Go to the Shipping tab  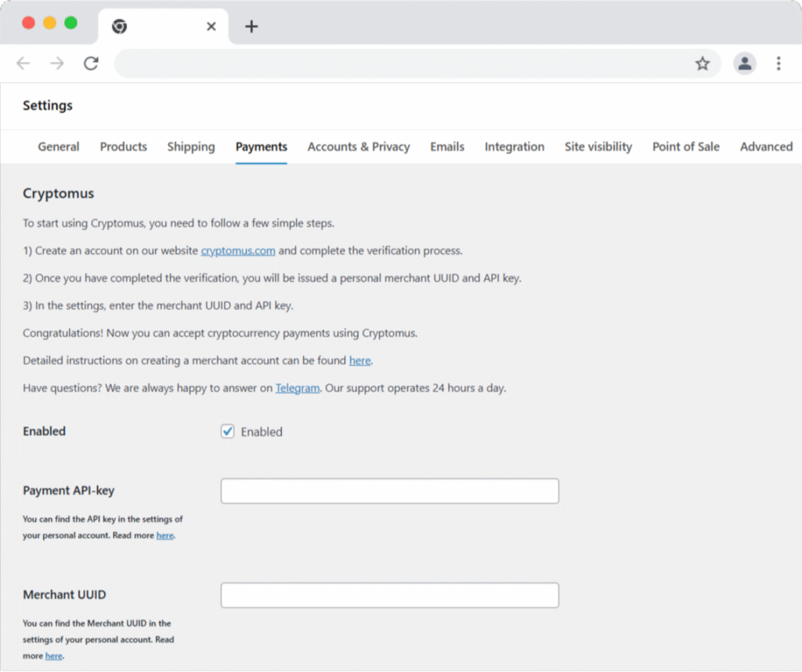click(190, 146)
